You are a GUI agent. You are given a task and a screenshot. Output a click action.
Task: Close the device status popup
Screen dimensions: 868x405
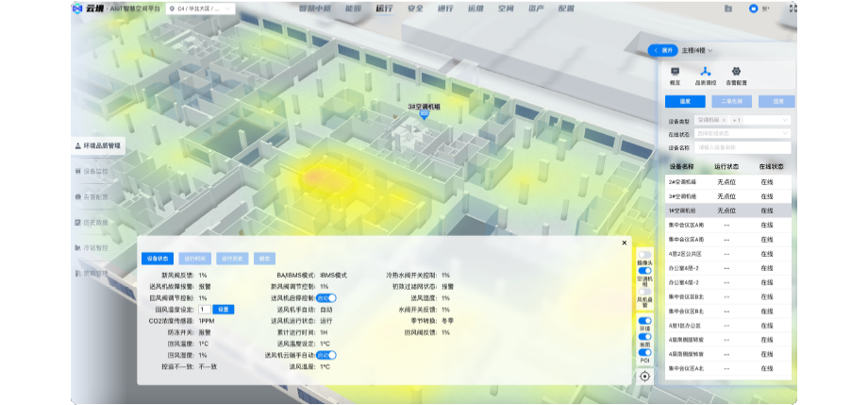click(624, 243)
